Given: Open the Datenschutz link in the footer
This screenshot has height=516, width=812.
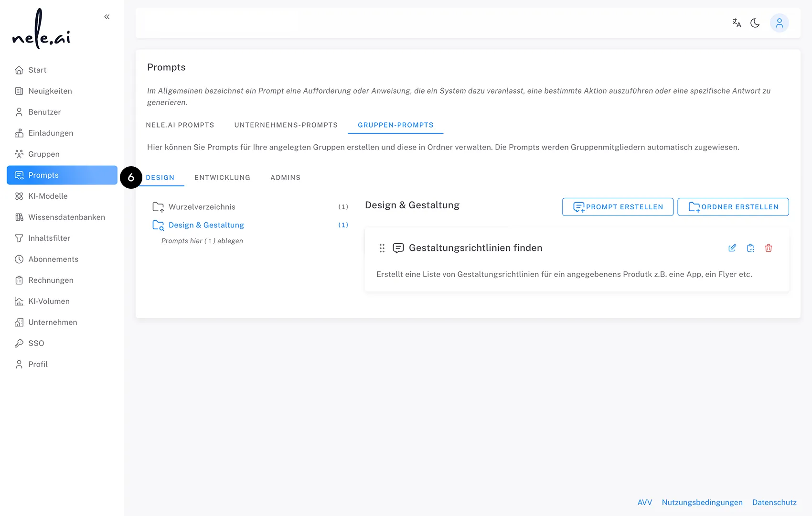Looking at the screenshot, I should [x=774, y=502].
